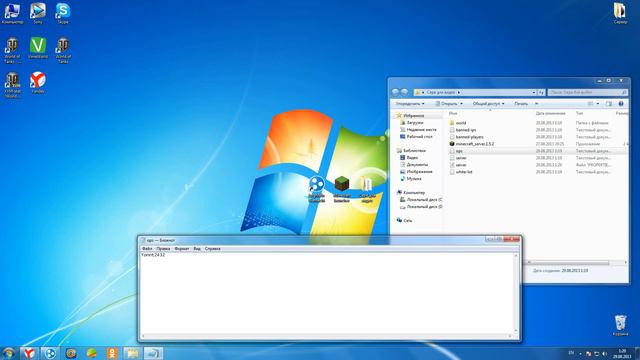
Task: Open the Odnoklassniki taskbar icon
Action: [x=112, y=353]
